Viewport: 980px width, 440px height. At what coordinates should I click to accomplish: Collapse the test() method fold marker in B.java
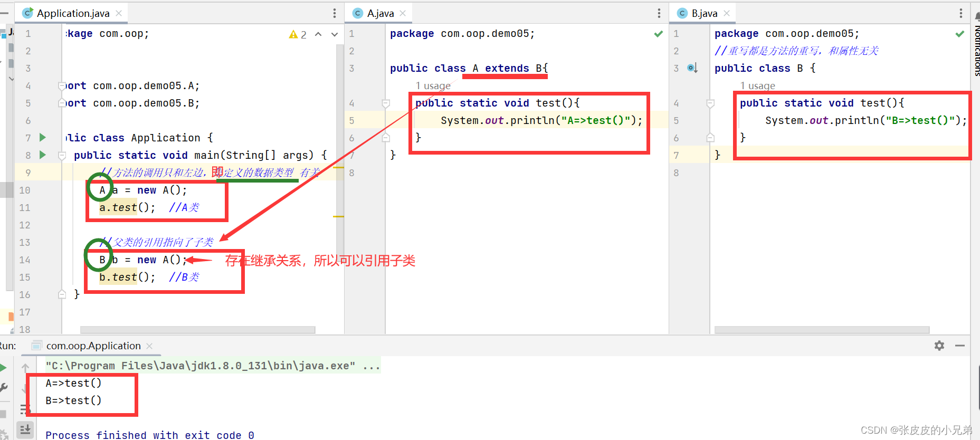click(x=710, y=103)
